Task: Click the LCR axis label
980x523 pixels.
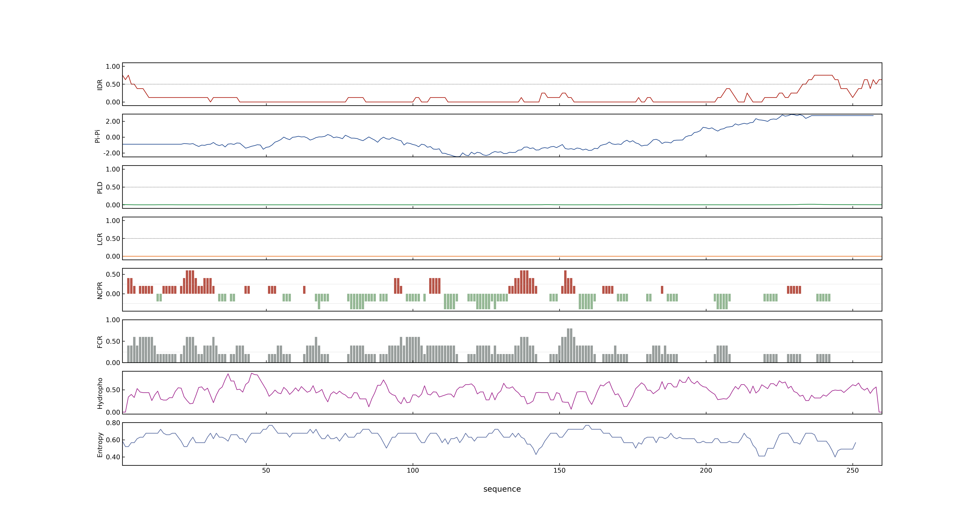Action: [100, 239]
